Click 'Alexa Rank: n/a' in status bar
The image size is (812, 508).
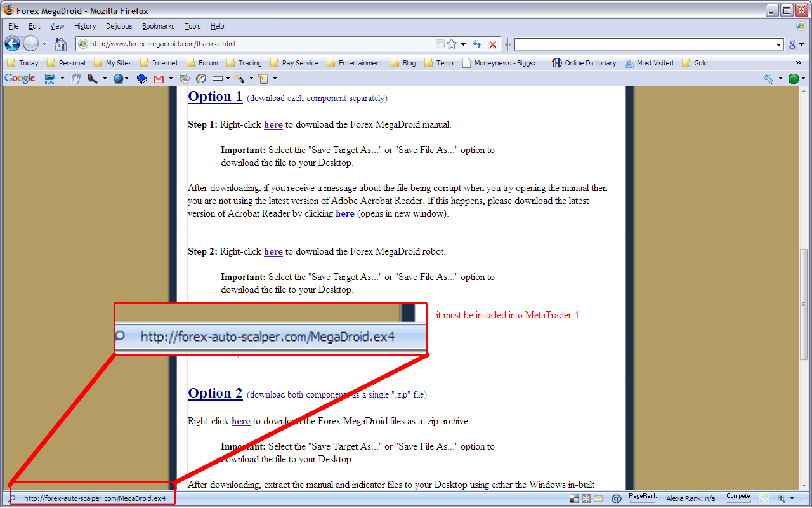pos(691,498)
